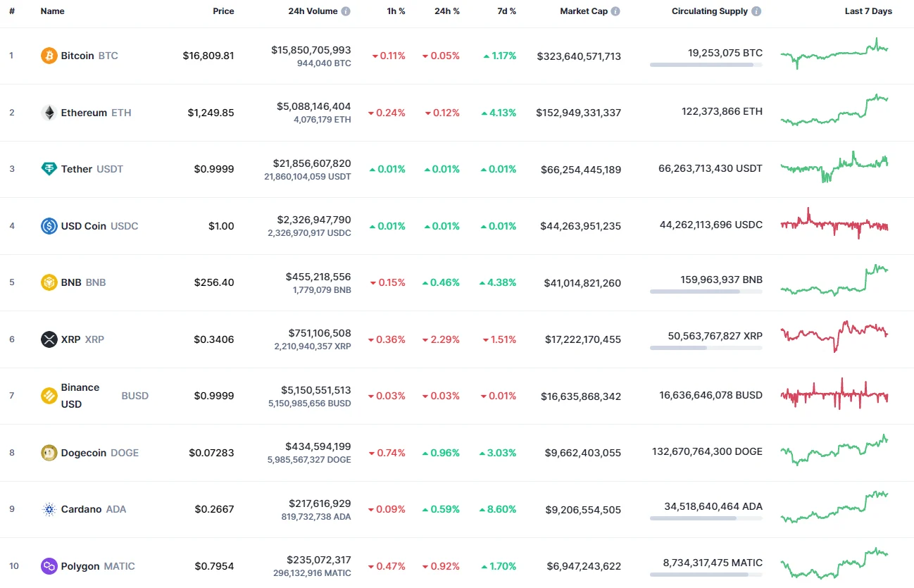Sort the table by Price header

pos(223,11)
